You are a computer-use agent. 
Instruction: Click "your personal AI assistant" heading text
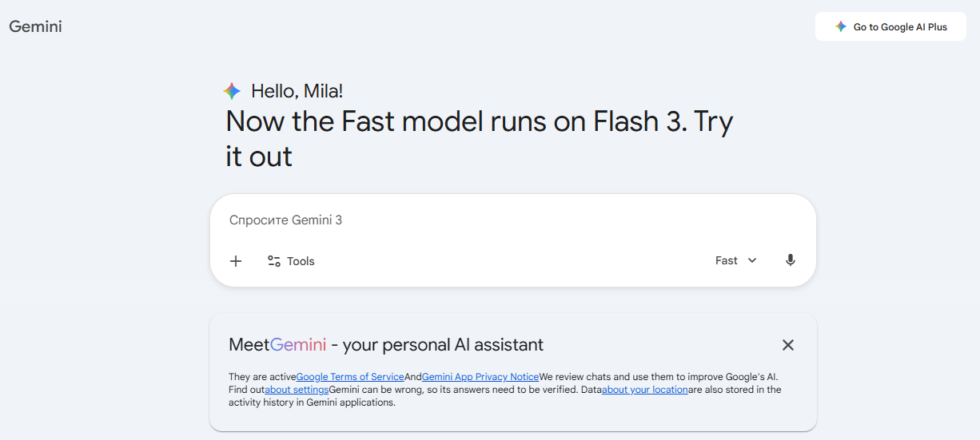(443, 345)
